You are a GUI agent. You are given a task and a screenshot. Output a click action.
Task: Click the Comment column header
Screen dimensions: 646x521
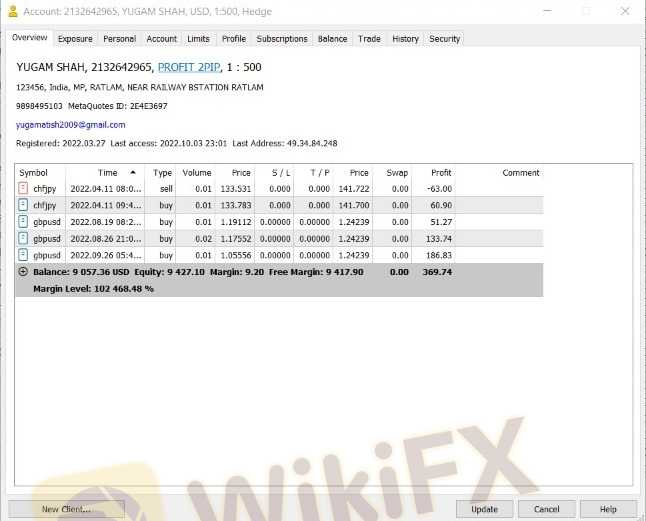point(499,173)
